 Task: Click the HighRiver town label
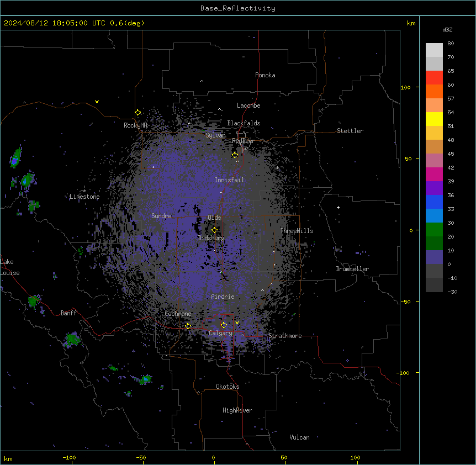coord(237,410)
